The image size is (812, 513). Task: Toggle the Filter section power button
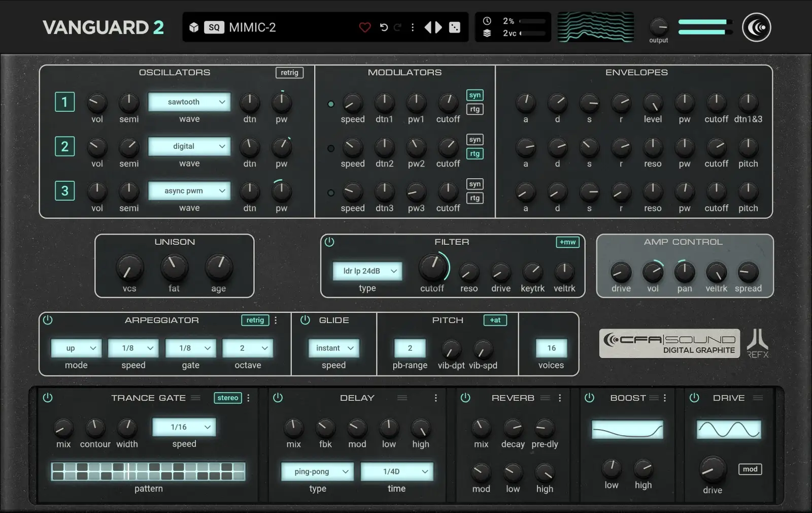tap(329, 242)
